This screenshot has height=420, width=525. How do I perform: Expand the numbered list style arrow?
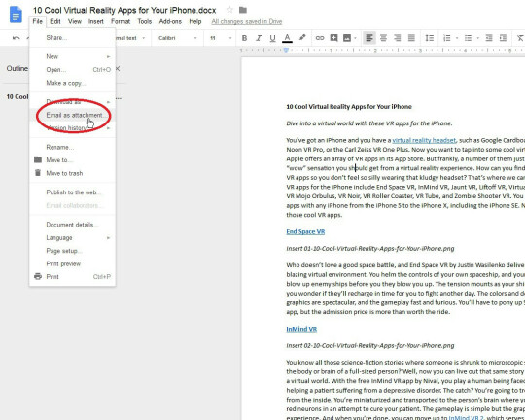click(457, 38)
